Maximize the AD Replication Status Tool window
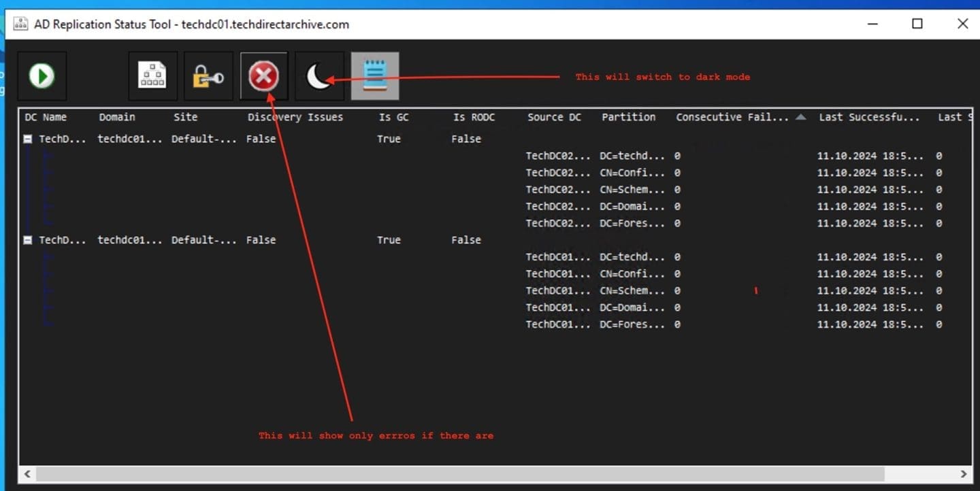Image resolution: width=980 pixels, height=491 pixels. pos(917,24)
